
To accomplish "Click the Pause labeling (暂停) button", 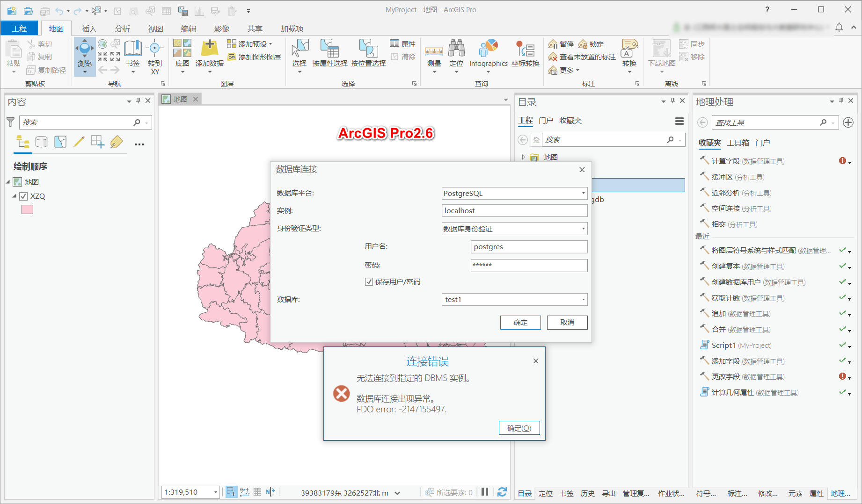I will 561,44.
